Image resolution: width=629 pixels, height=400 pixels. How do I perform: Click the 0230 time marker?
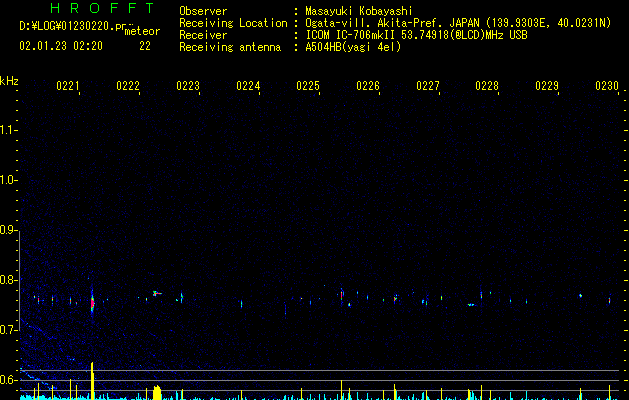[x=607, y=85]
